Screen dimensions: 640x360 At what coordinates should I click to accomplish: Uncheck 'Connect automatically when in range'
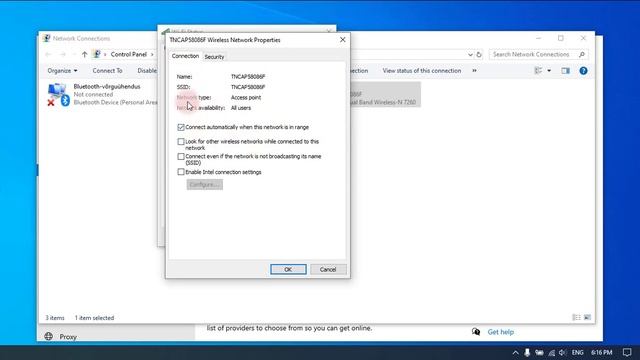(x=181, y=127)
